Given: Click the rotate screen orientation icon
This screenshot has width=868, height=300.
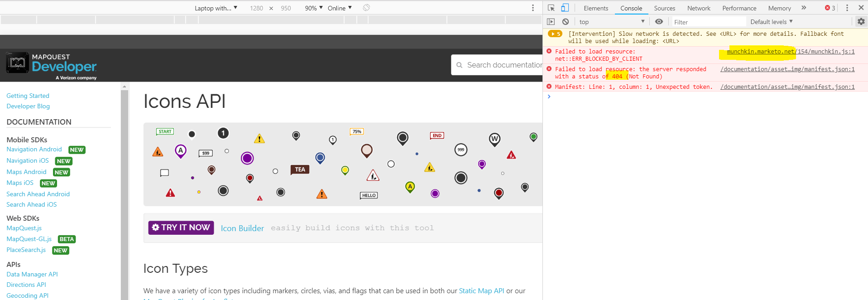Looking at the screenshot, I should click(366, 8).
